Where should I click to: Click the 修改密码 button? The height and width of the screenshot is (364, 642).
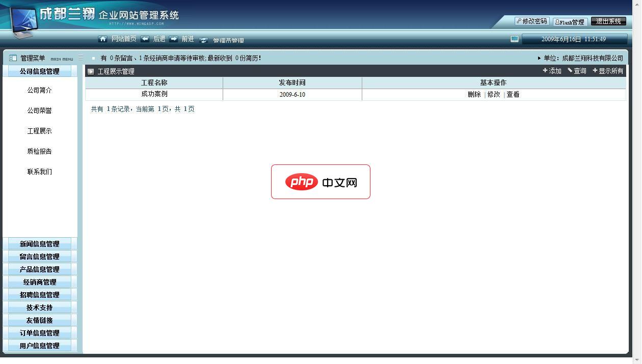[532, 21]
